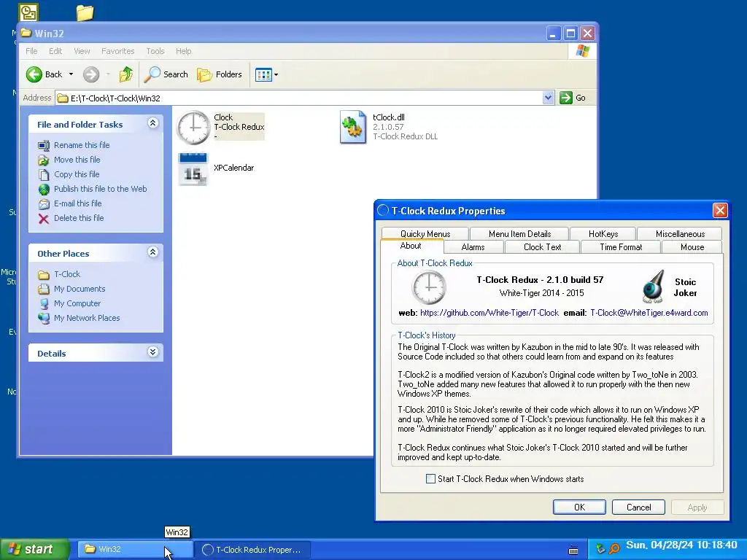Switch to the Alarms tab

(x=473, y=247)
